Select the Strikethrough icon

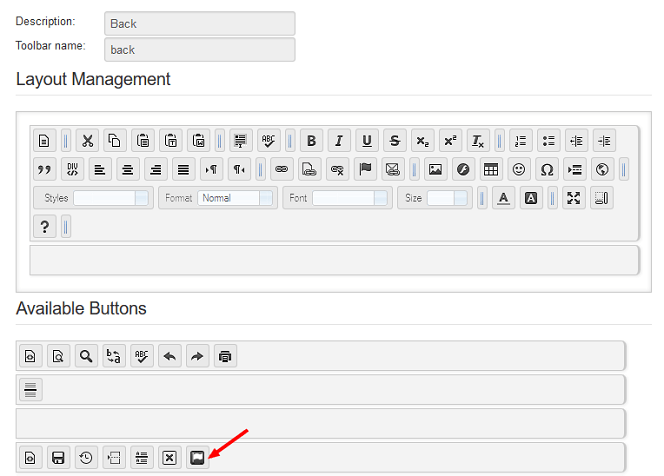tap(395, 140)
